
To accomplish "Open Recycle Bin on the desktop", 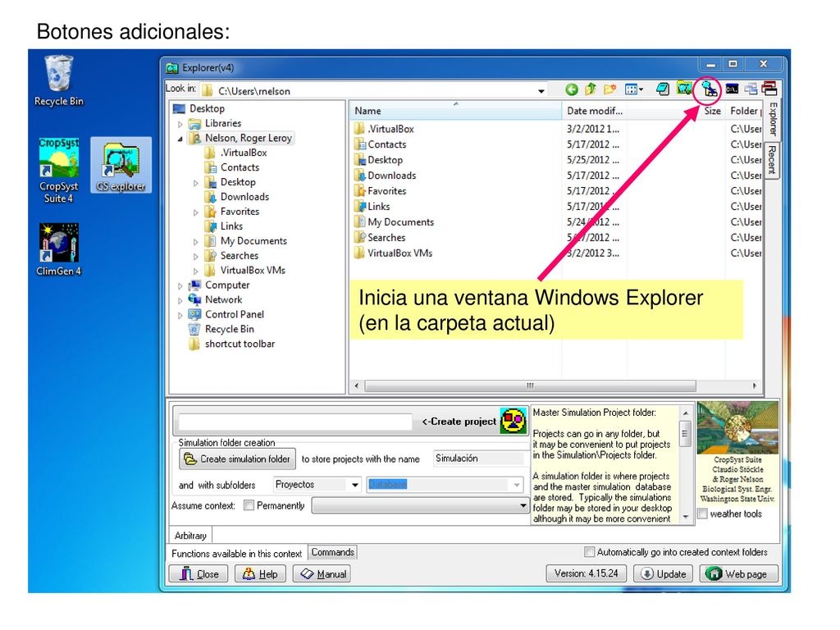I will coord(58,80).
